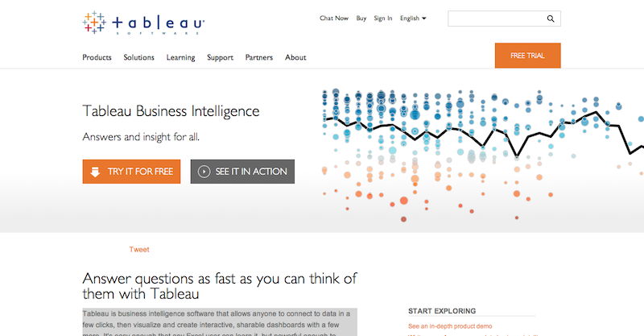The height and width of the screenshot is (336, 644).
Task: Click the Sign In link
Action: pyautogui.click(x=383, y=18)
